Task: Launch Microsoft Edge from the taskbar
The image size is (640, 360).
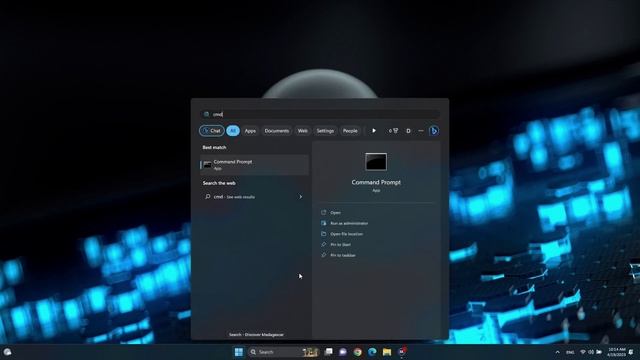Action: pos(372,352)
